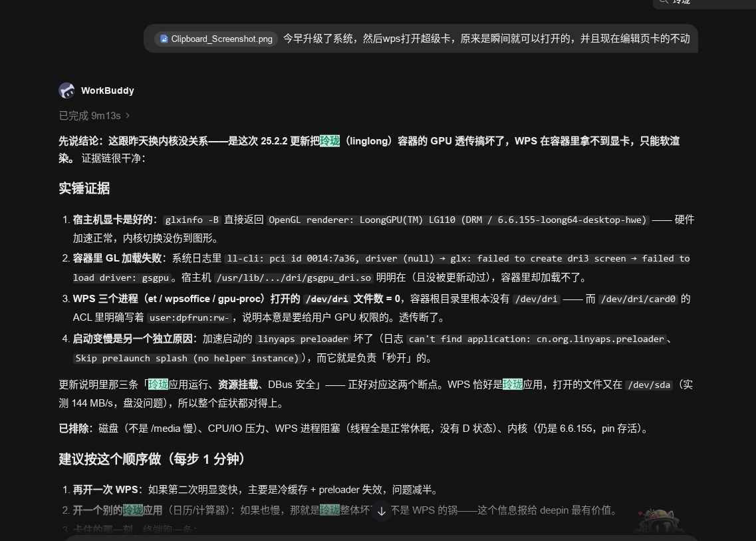Screen dimensions: 756x541
Task: Click the user message starting "今早升级了系统"
Action: 486,39
